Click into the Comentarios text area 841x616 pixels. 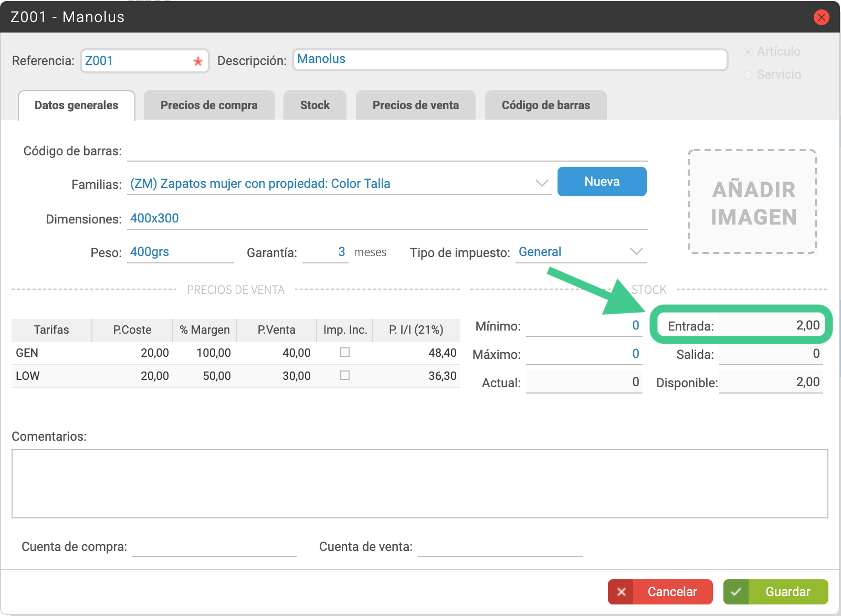pyautogui.click(x=420, y=484)
